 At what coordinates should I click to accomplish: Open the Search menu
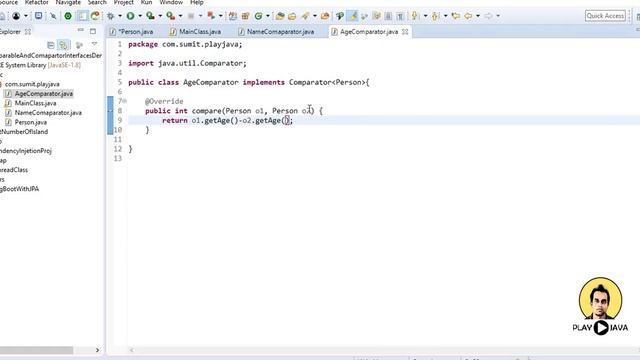(x=97, y=2)
